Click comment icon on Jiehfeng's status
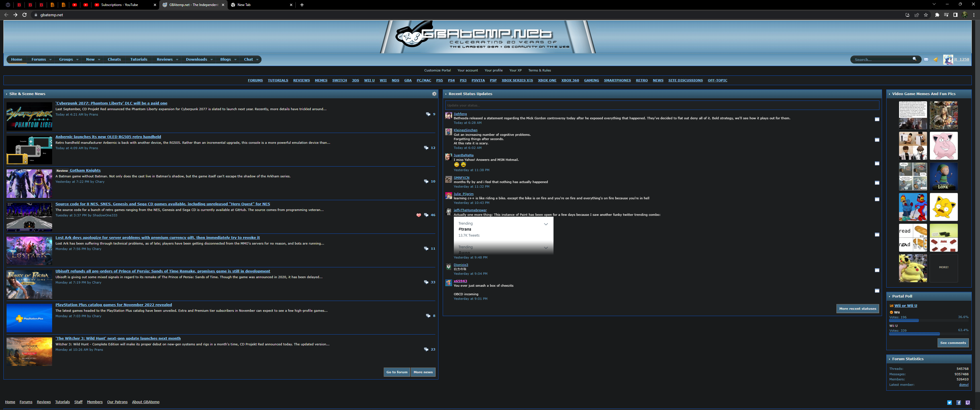This screenshot has height=410, width=980. click(x=877, y=119)
